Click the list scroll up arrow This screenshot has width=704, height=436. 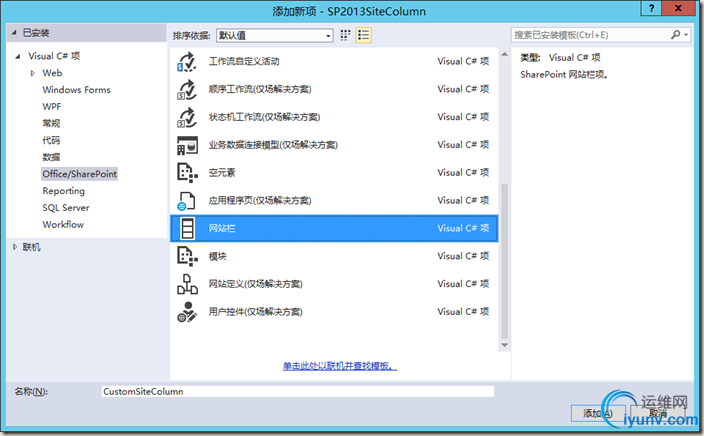(505, 54)
